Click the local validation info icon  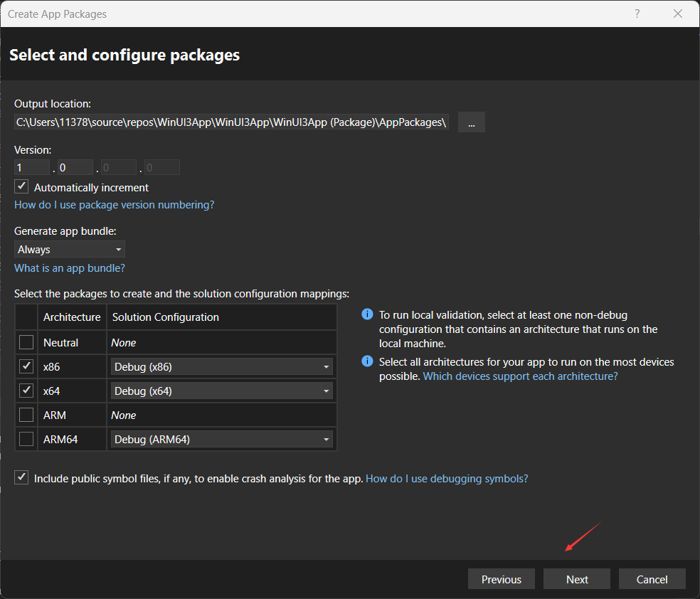(x=367, y=314)
